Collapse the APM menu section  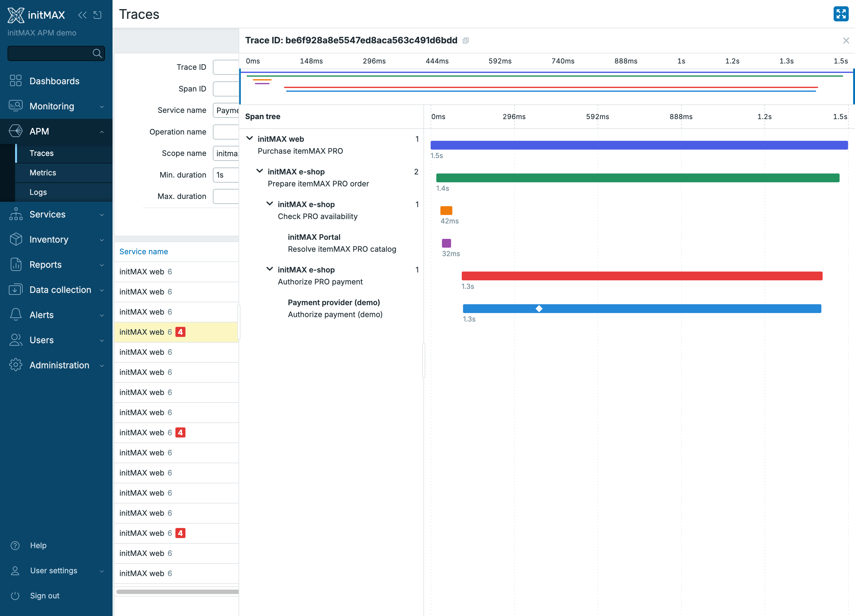click(x=102, y=132)
